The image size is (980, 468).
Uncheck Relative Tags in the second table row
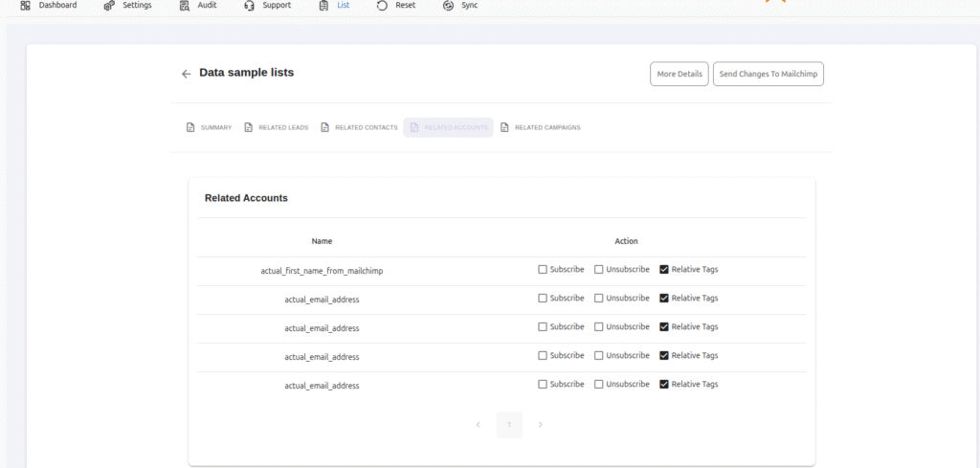[x=664, y=298]
